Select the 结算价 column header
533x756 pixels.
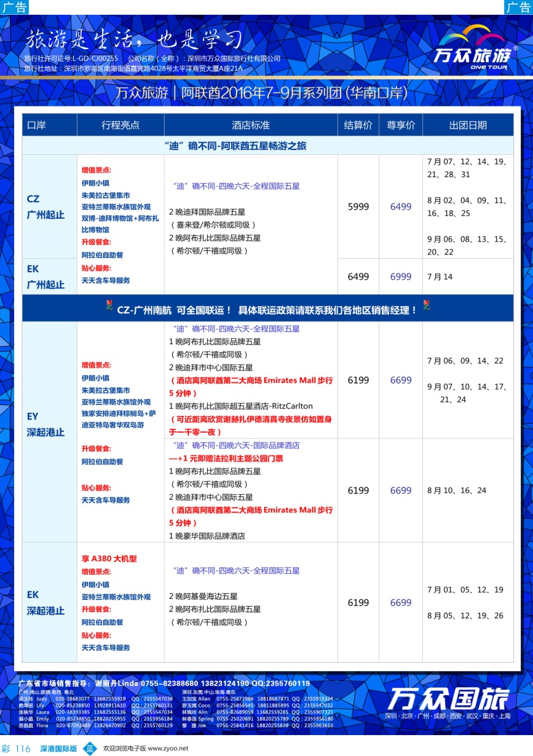point(358,125)
